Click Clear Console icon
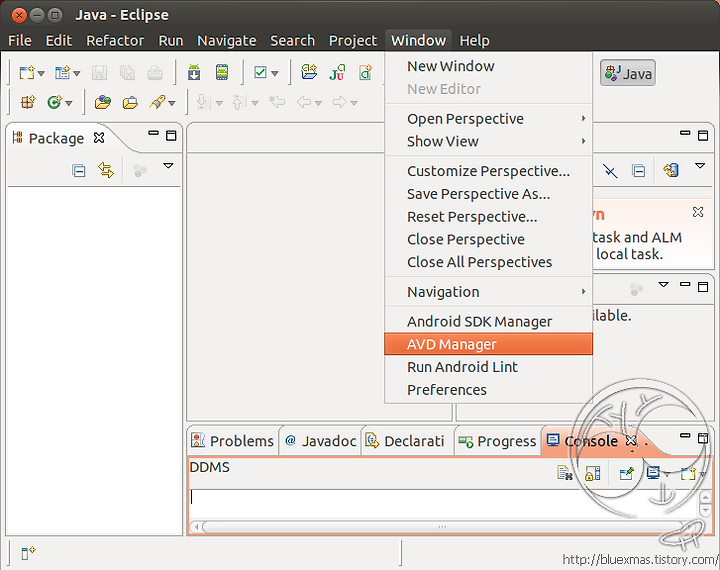 (565, 473)
